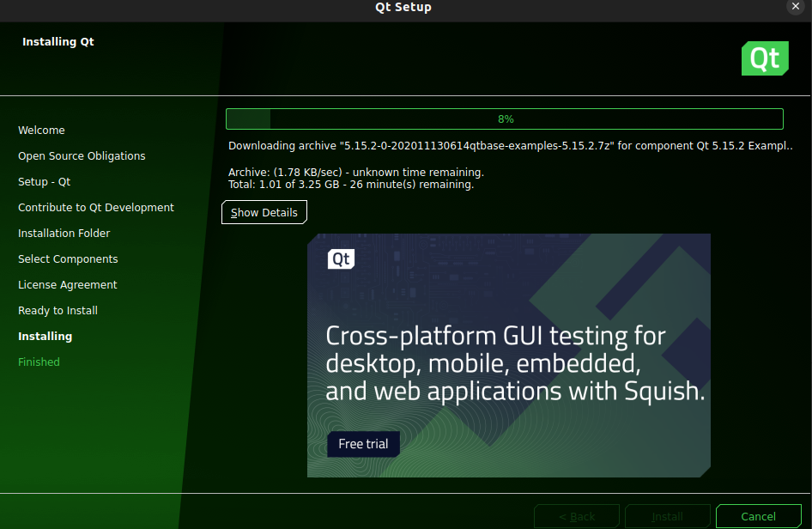This screenshot has height=529, width=812.
Task: Select the Installation Folder step
Action: 64,234
